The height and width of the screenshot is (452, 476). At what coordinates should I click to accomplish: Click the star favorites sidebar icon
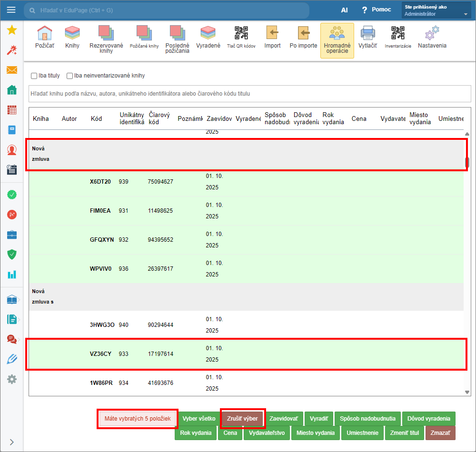tap(12, 30)
